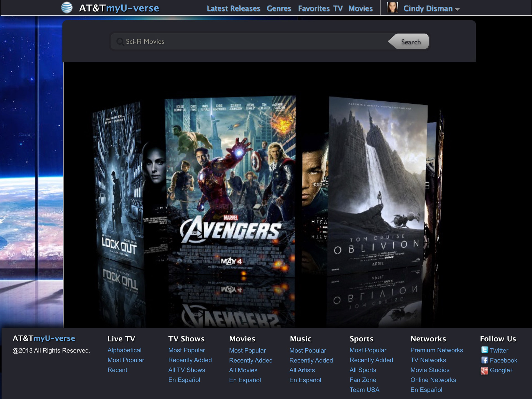Click AT&T myU-verse footer logo text
The image size is (532, 399).
[44, 338]
